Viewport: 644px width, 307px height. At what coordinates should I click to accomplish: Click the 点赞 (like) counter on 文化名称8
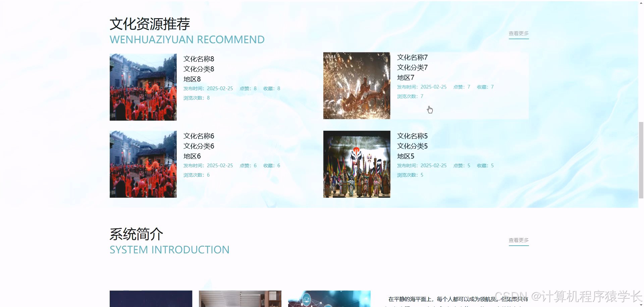(248, 88)
